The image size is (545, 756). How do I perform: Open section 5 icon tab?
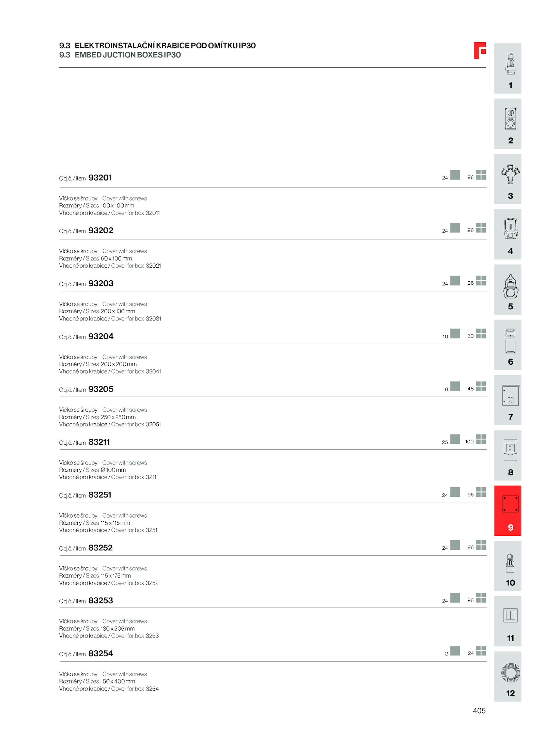click(508, 289)
